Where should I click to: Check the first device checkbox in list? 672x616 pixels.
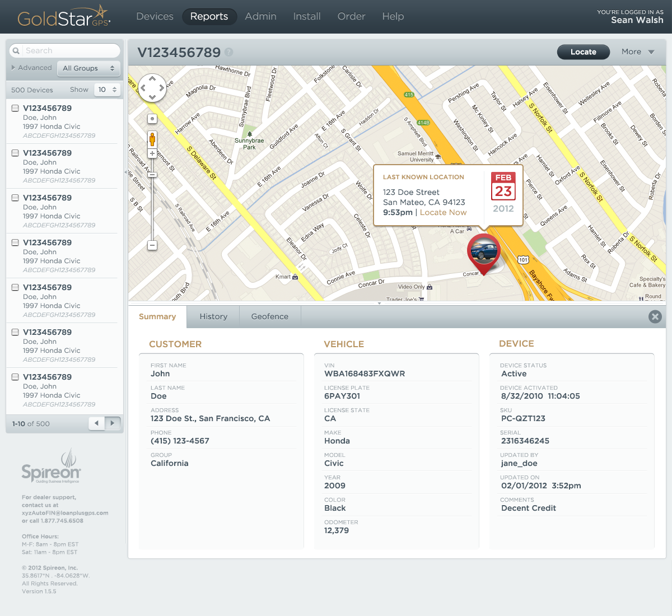[x=16, y=108]
